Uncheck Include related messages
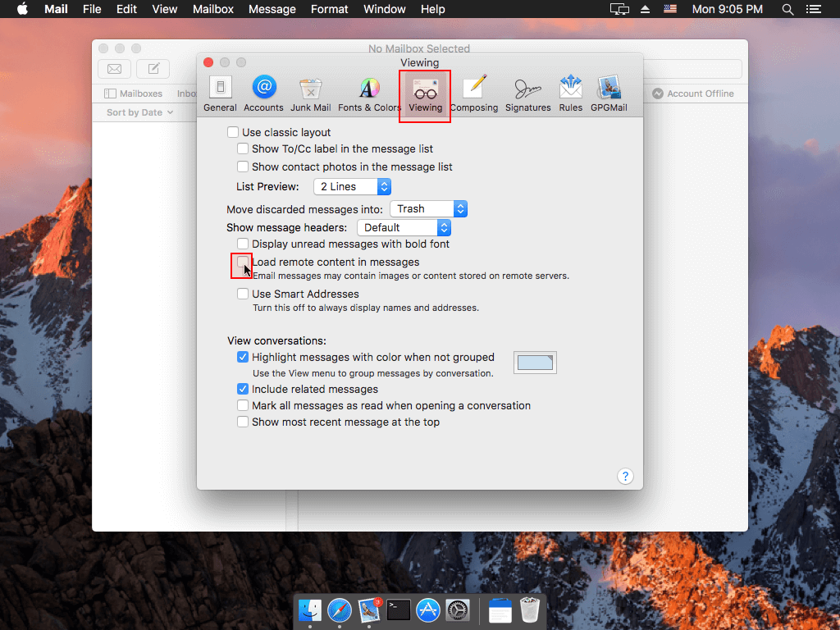 click(x=243, y=390)
